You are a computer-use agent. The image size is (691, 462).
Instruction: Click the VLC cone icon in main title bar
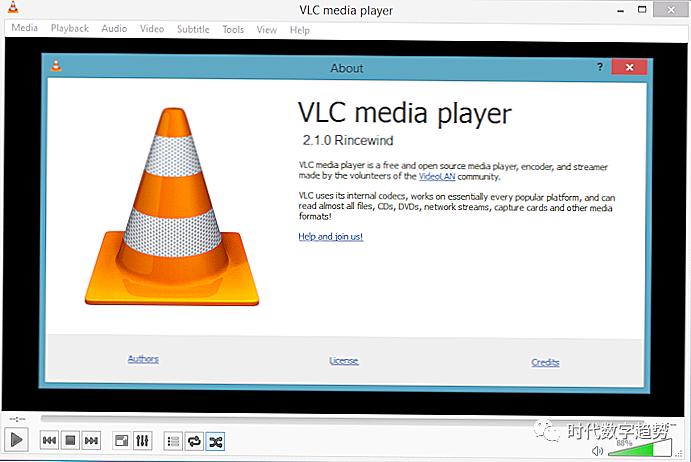(x=13, y=7)
